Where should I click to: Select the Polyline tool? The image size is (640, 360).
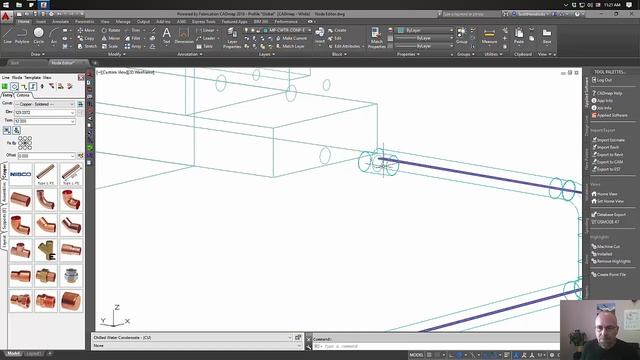pyautogui.click(x=22, y=35)
